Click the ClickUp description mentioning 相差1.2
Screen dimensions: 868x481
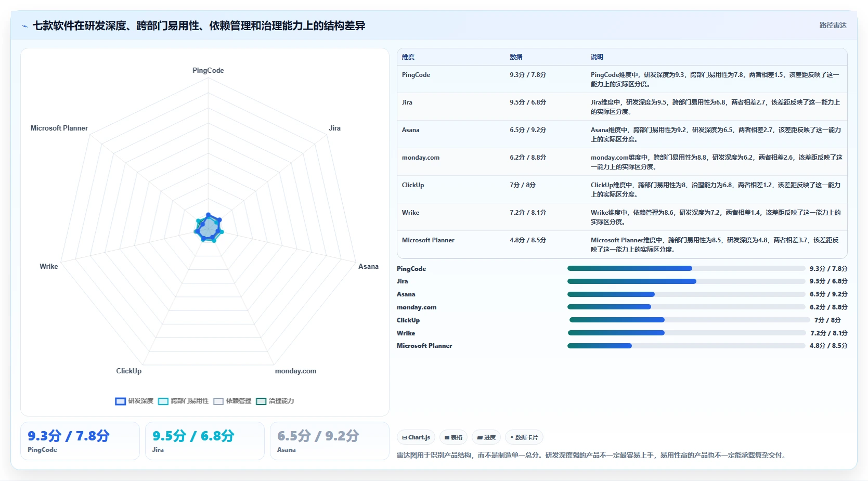(716, 190)
